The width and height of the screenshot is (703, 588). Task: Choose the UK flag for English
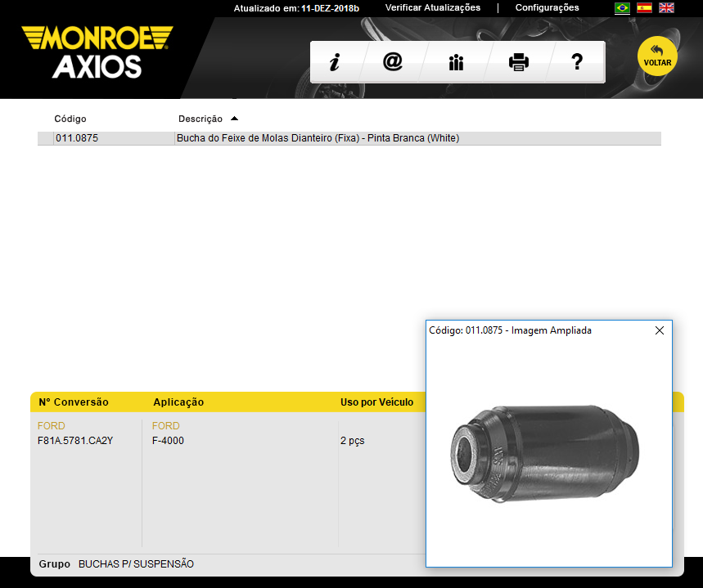(667, 8)
